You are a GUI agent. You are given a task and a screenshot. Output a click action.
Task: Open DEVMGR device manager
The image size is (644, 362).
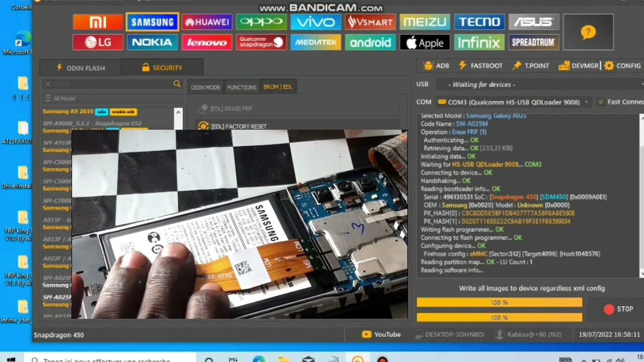pos(579,66)
